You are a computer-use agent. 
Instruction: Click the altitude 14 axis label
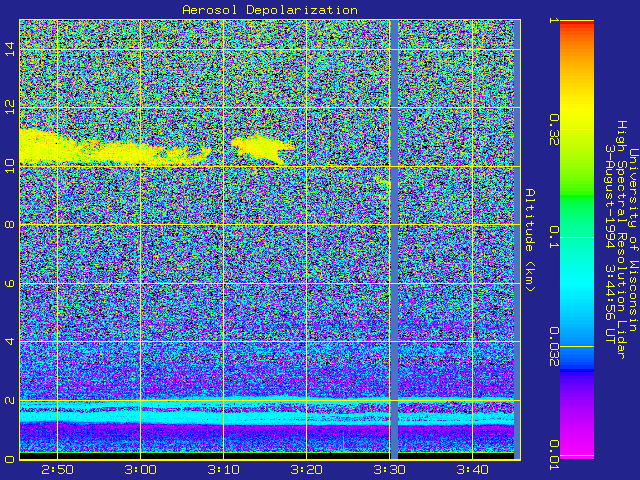pyautogui.click(x=9, y=49)
